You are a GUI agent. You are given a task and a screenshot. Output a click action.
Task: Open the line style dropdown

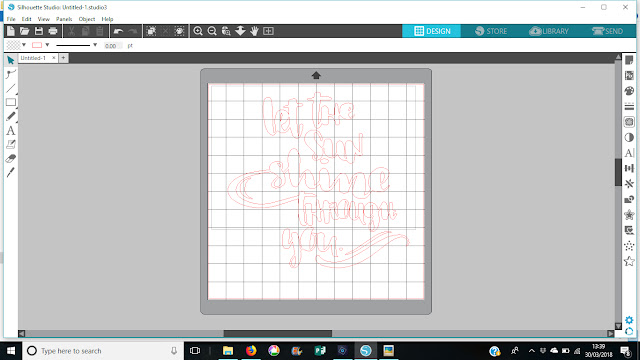coord(95,45)
